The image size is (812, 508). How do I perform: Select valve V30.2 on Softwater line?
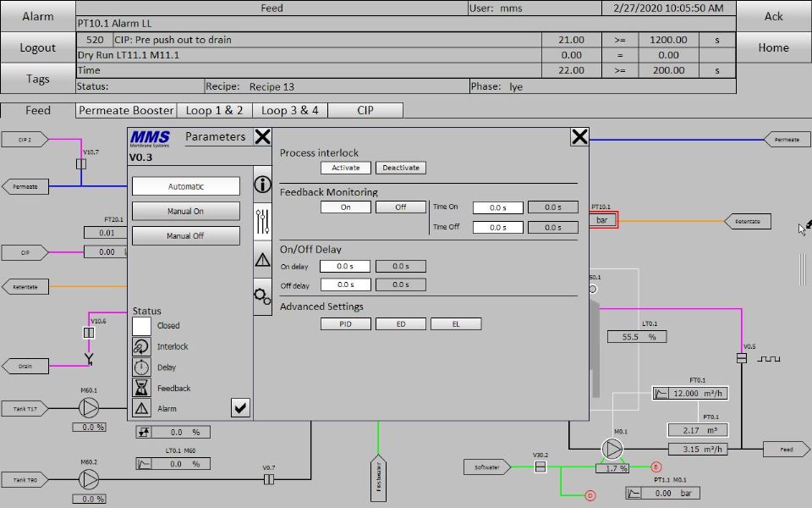point(540,467)
